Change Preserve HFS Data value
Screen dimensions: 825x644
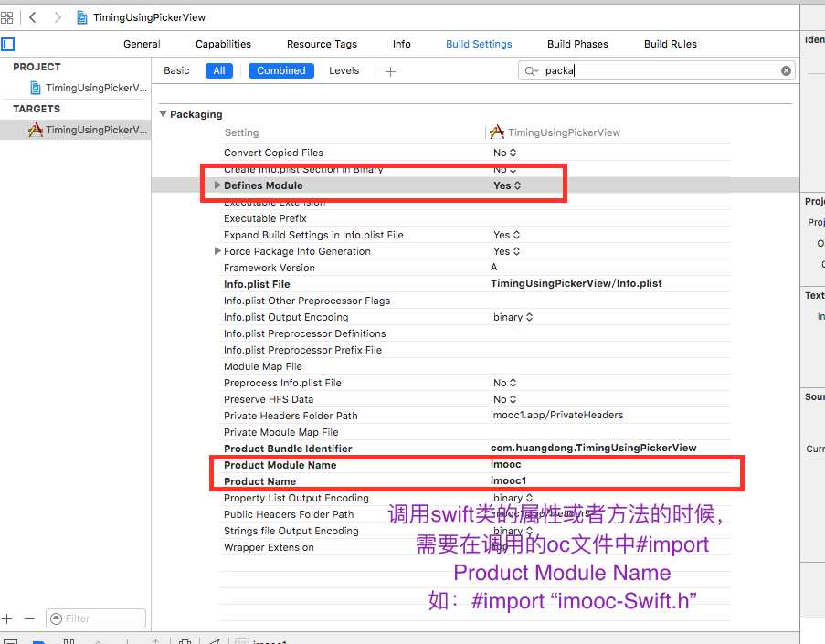click(504, 399)
